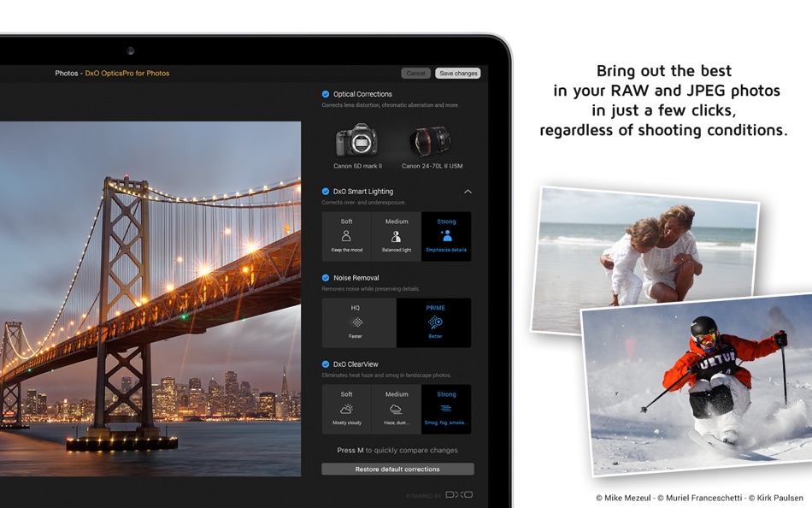Image resolution: width=812 pixels, height=508 pixels.
Task: Select Medium ClearView haze dust icon
Action: coord(396,409)
